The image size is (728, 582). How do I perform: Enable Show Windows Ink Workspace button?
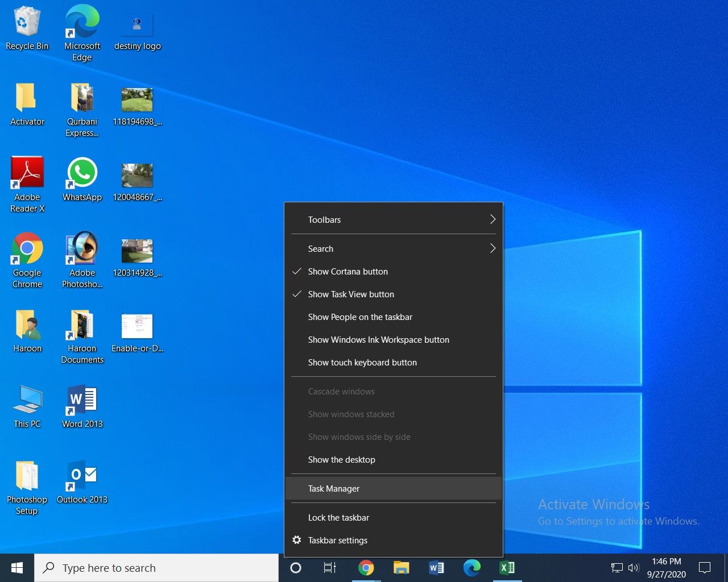tap(394, 340)
